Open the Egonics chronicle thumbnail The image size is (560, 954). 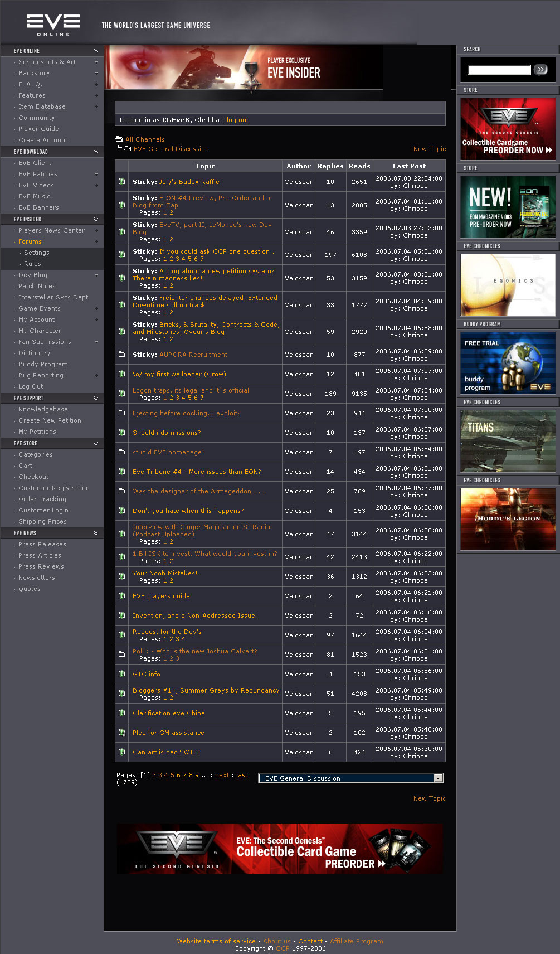click(x=508, y=285)
